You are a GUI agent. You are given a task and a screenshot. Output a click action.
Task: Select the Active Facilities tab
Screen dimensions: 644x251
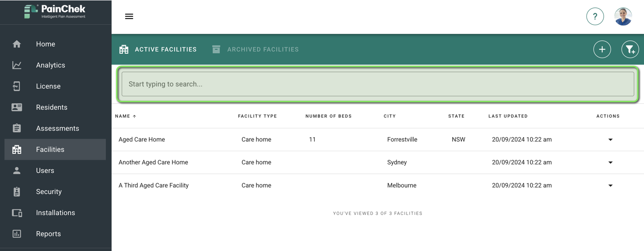[x=158, y=50]
